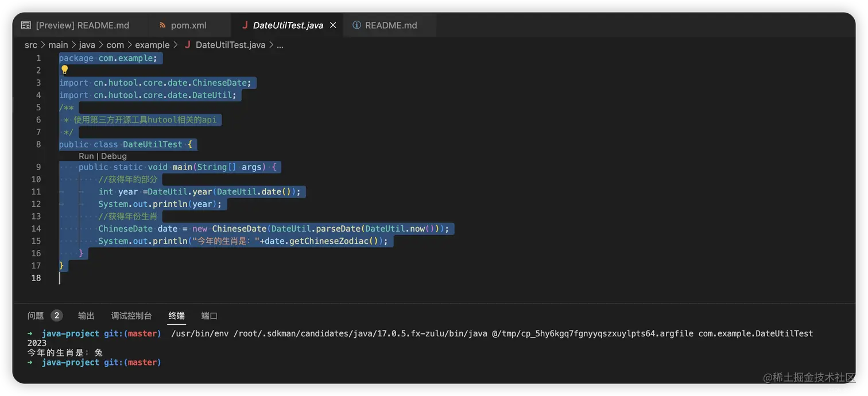Open the 问题 panel tab
Viewport: 868px width, 396px height.
click(x=36, y=316)
